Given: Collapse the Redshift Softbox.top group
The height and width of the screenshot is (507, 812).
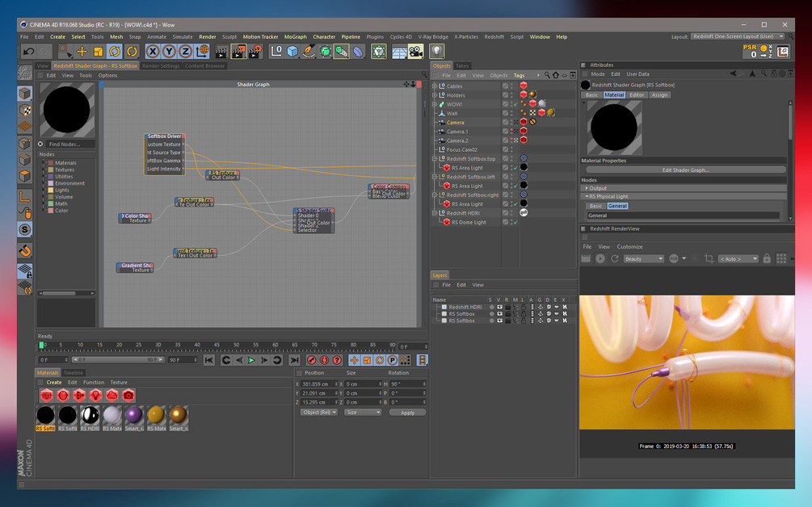Looking at the screenshot, I should click(435, 159).
